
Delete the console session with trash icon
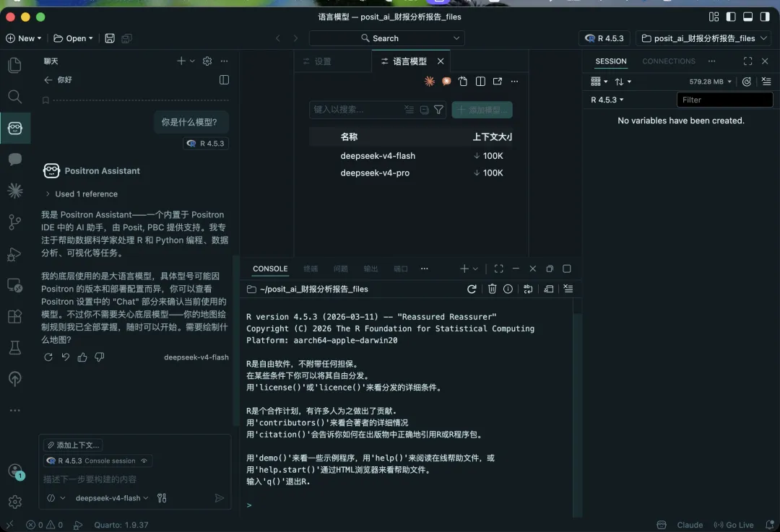492,289
